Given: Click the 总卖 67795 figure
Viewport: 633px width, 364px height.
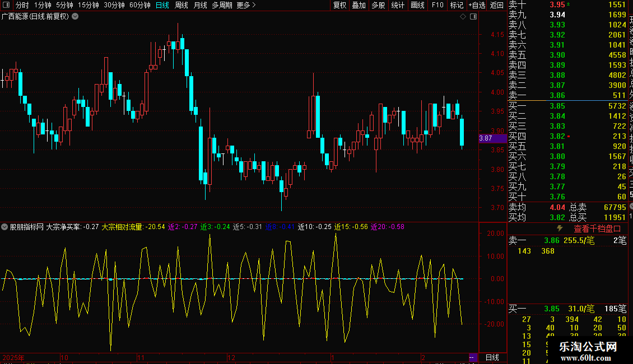Looking at the screenshot, I should (x=615, y=207).
